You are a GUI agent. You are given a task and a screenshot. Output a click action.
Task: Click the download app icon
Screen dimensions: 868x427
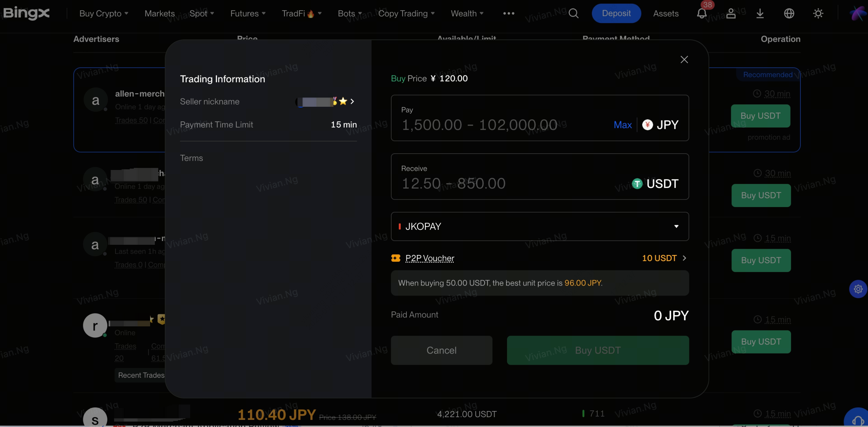click(760, 13)
